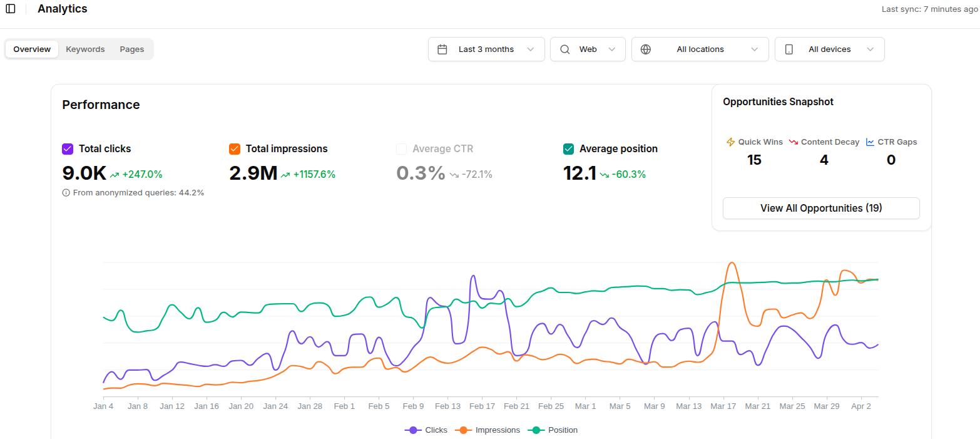This screenshot has width=980, height=439.
Task: Disable the Total clicks metric checkbox
Action: point(67,148)
